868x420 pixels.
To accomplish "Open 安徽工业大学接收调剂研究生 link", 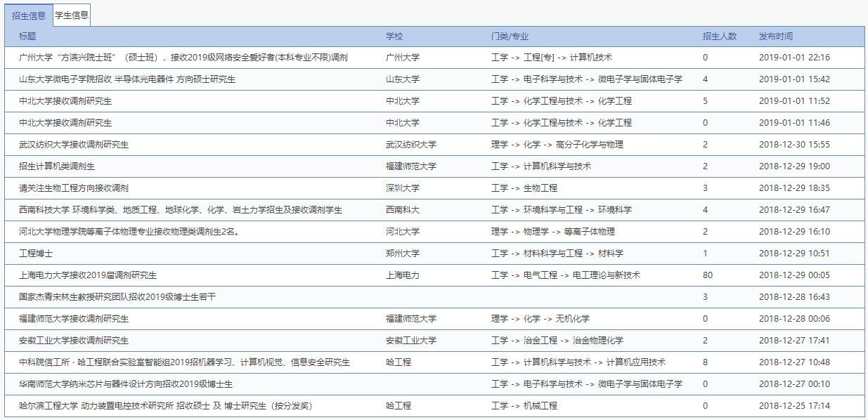I will pyautogui.click(x=74, y=341).
